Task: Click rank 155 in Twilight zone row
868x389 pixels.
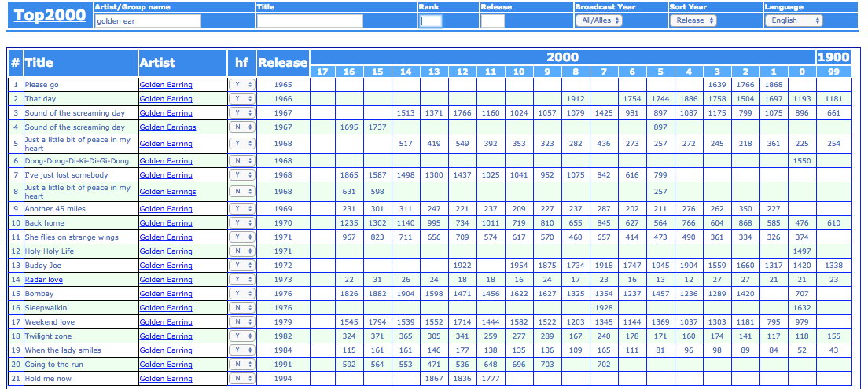Action: 833,336
